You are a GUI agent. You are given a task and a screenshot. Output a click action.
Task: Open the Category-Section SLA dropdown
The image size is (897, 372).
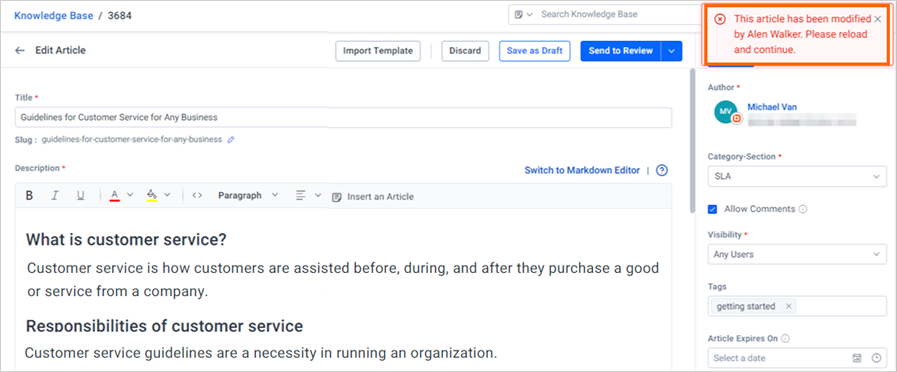(797, 177)
